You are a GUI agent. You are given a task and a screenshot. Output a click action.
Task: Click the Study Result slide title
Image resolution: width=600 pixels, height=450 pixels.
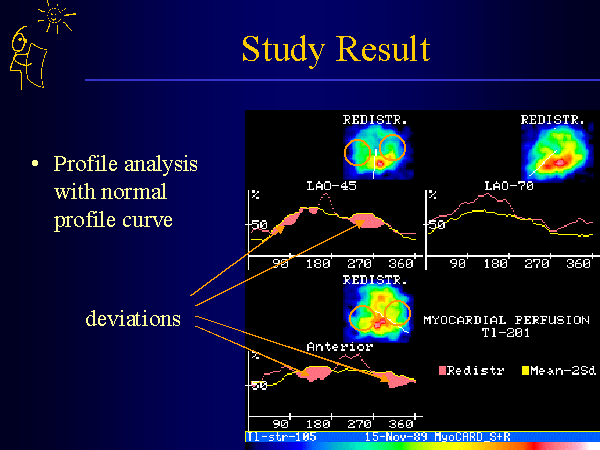coord(335,48)
